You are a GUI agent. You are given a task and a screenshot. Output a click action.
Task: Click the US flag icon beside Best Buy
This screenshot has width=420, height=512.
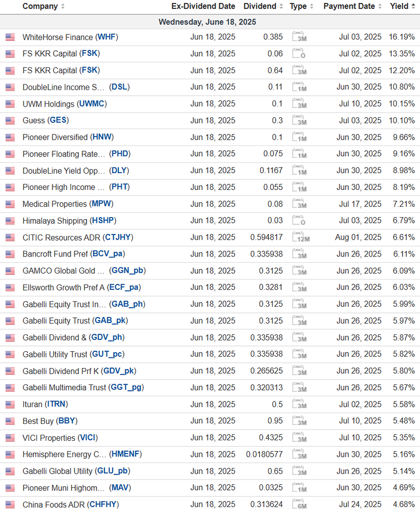[10, 421]
